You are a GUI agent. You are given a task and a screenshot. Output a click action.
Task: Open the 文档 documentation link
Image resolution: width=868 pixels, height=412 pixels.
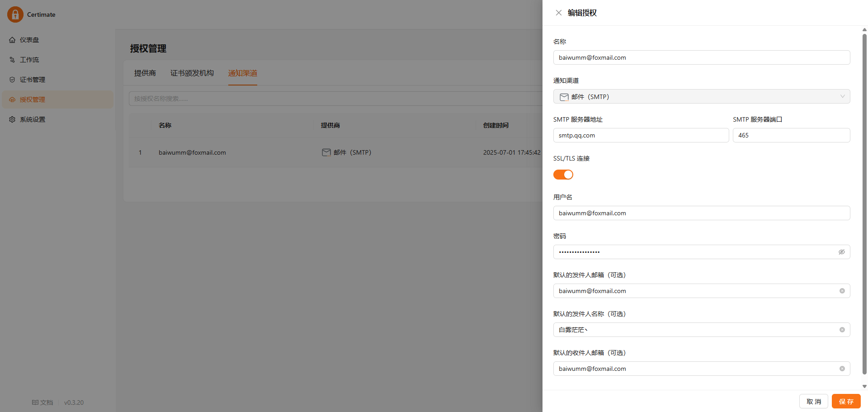(42, 403)
